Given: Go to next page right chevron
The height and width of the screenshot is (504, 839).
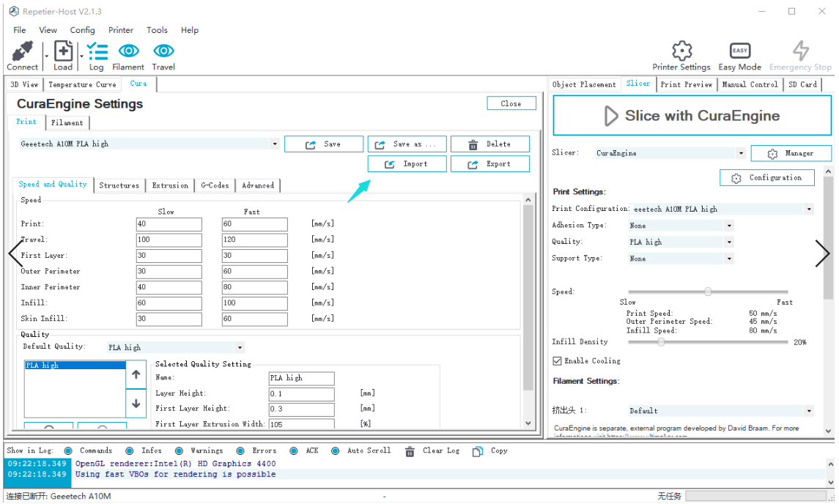Looking at the screenshot, I should (x=822, y=253).
